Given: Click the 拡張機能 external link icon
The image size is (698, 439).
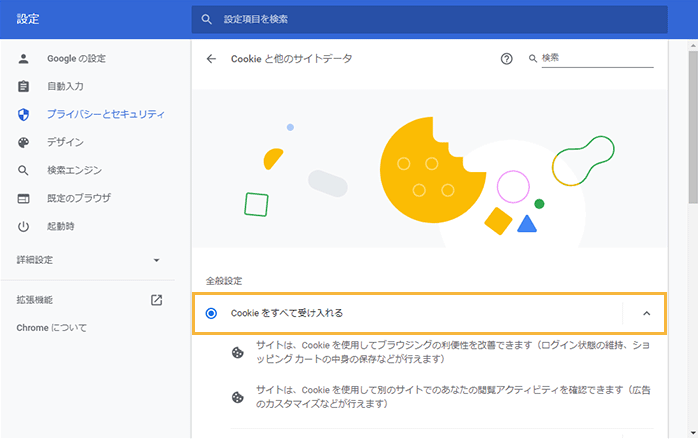Looking at the screenshot, I should coord(156,299).
